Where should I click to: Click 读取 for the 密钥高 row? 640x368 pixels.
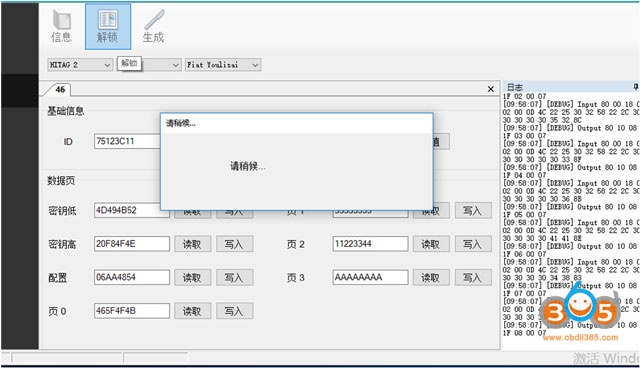[193, 244]
